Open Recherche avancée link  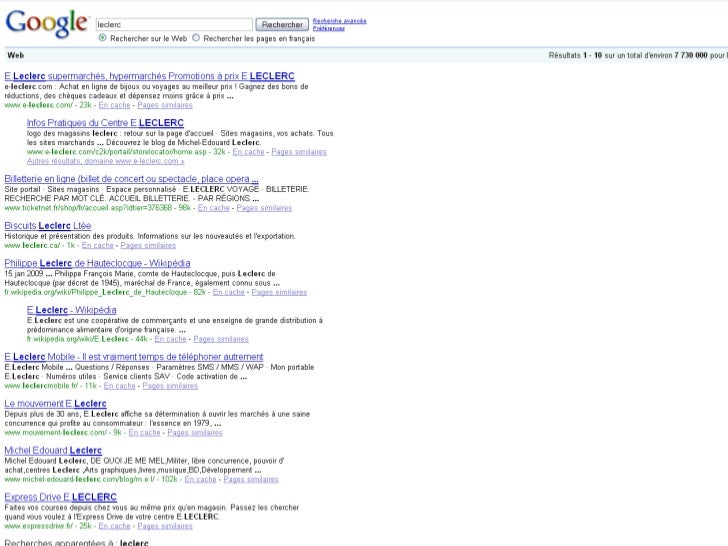point(339,21)
